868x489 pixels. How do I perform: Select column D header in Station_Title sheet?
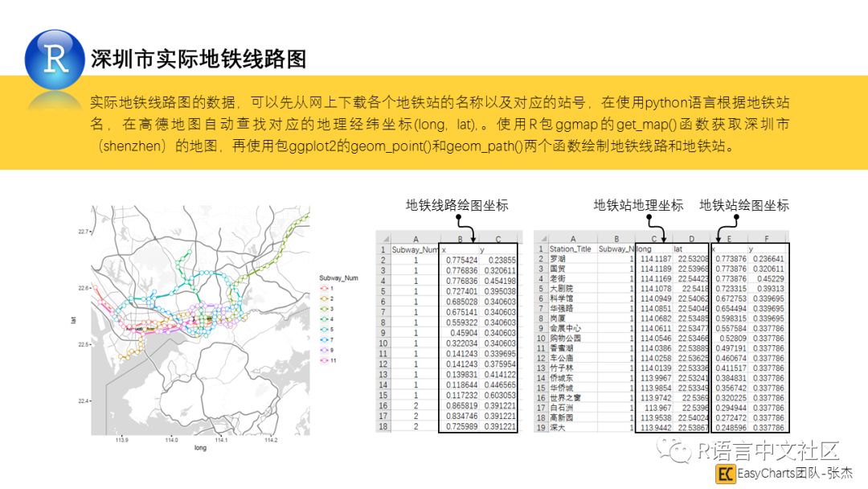coord(691,239)
